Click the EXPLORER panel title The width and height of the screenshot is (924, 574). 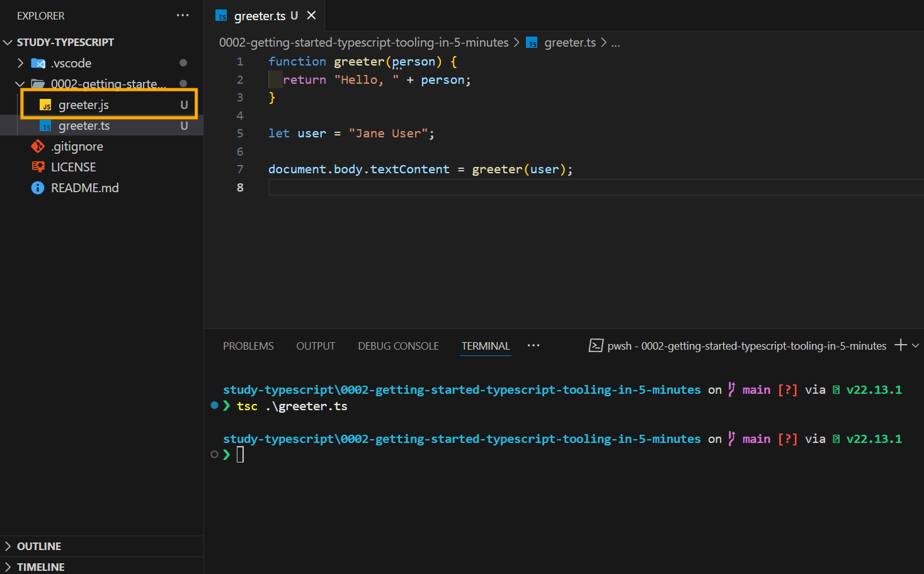tap(41, 16)
